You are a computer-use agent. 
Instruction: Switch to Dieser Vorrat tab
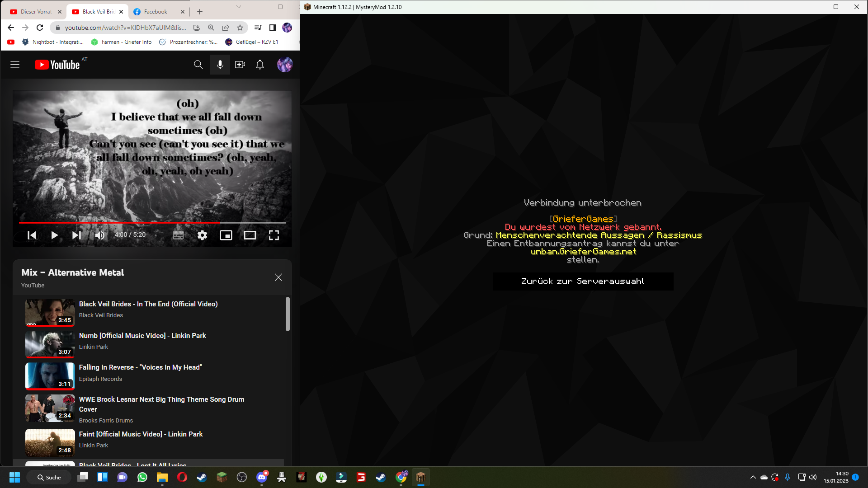[36, 12]
